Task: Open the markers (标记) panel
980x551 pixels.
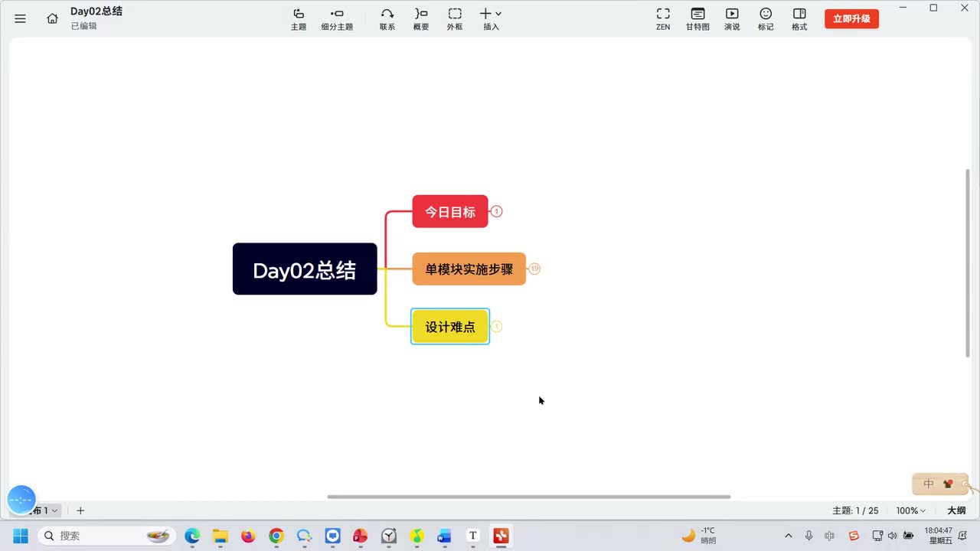Action: [x=766, y=19]
